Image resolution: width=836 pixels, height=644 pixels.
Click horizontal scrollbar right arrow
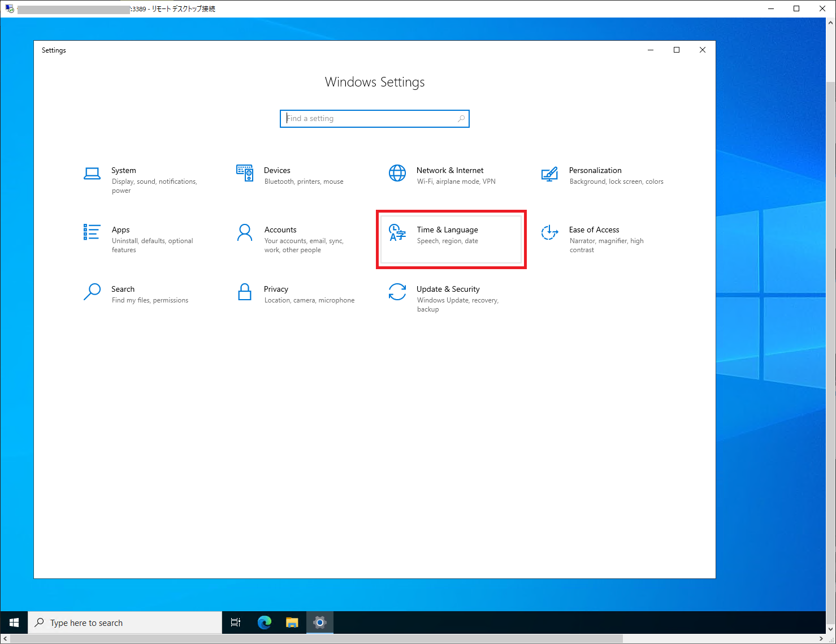tap(821, 639)
